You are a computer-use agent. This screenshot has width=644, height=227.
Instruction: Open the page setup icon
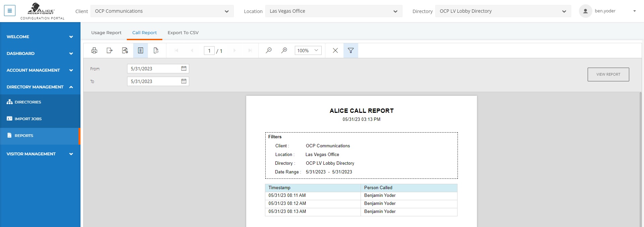click(156, 51)
